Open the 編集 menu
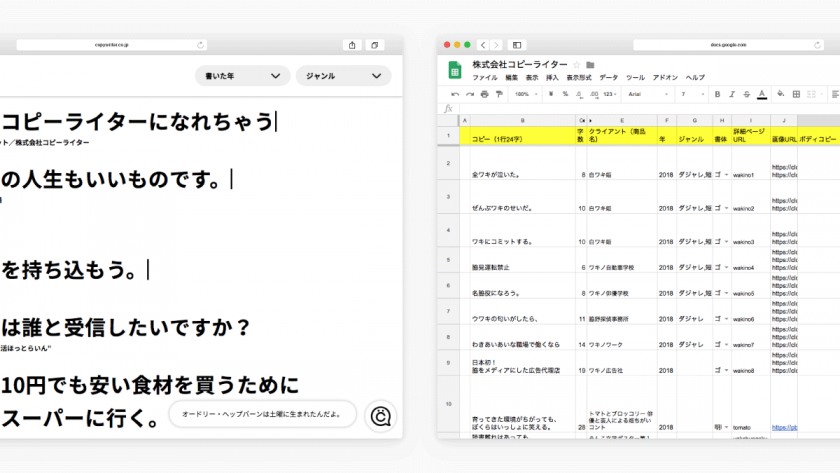The width and height of the screenshot is (840, 473). pos(512,78)
